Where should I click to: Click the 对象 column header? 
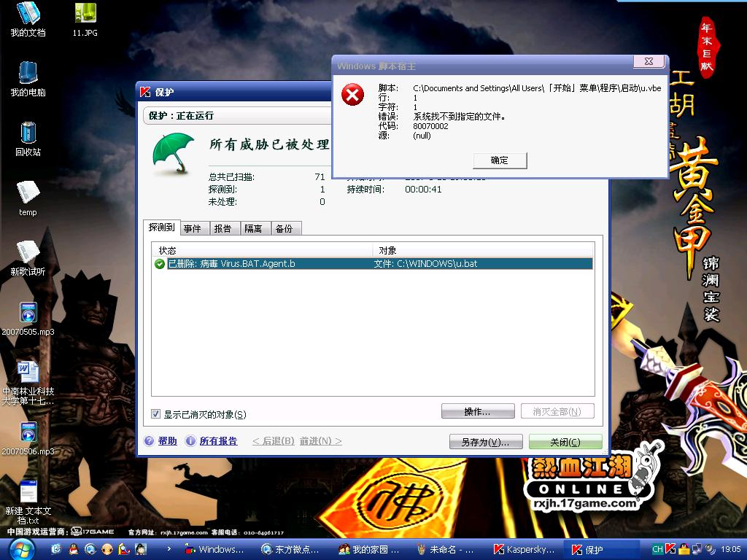click(x=483, y=251)
